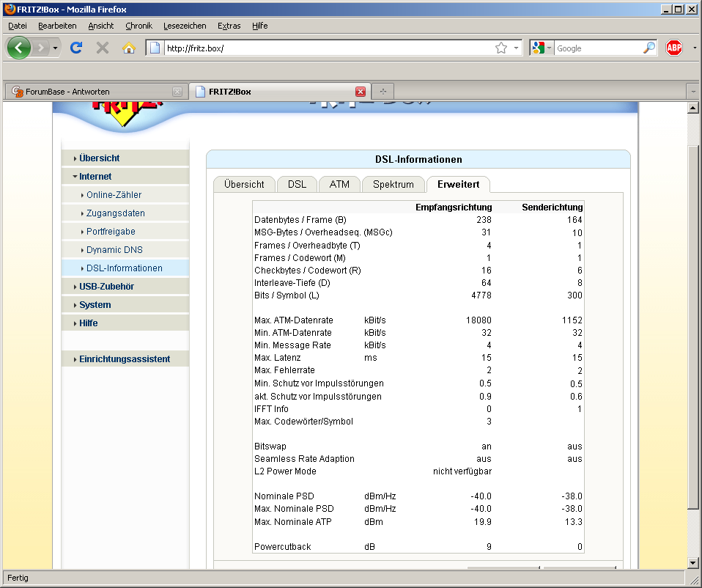
Task: Click the Senderichtung column header
Action: 552,207
